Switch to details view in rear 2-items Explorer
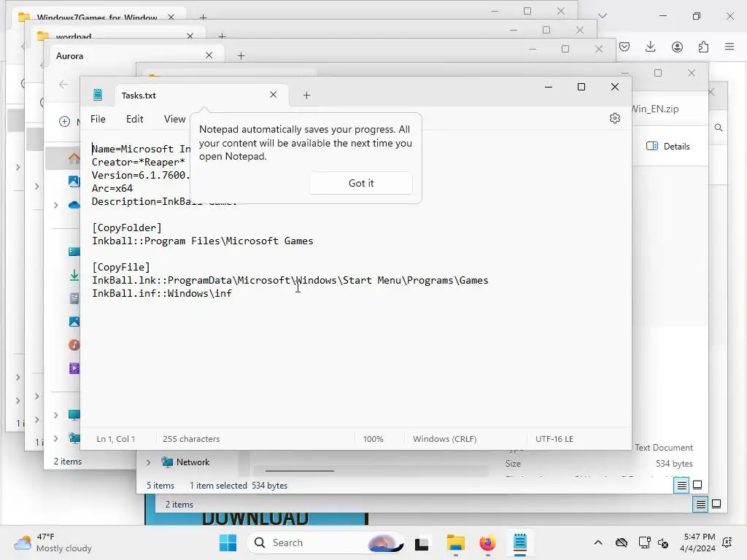Viewport: 747px width, 560px height. click(701, 505)
